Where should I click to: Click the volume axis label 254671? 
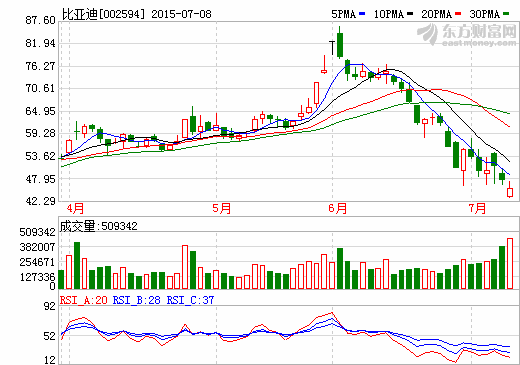point(37,262)
